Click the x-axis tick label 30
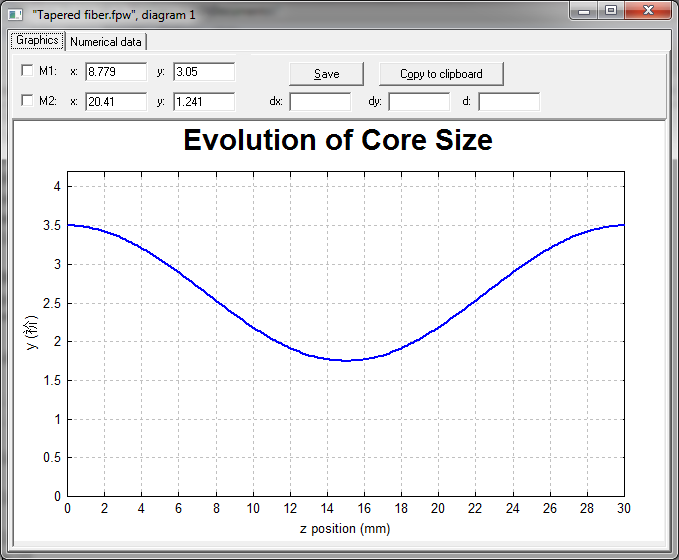The image size is (679, 560). (624, 508)
